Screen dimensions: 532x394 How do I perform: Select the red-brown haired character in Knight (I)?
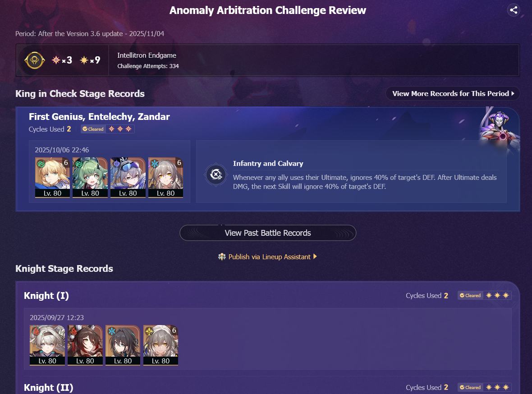point(85,345)
